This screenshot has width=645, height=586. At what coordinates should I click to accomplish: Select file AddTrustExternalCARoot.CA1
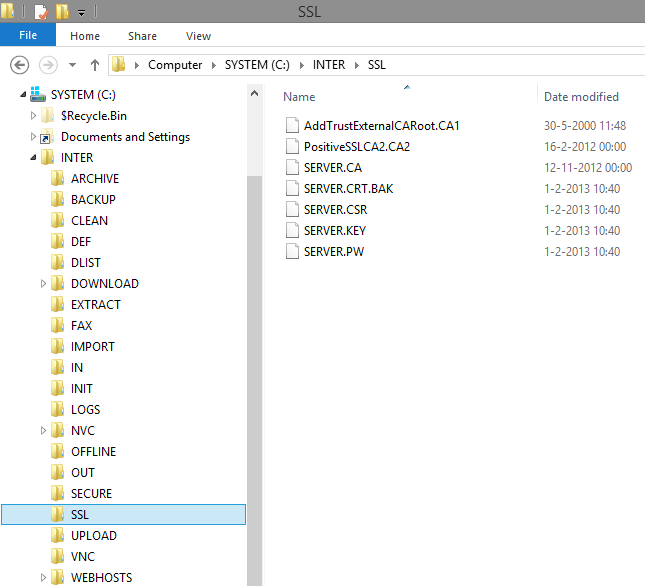pos(381,125)
